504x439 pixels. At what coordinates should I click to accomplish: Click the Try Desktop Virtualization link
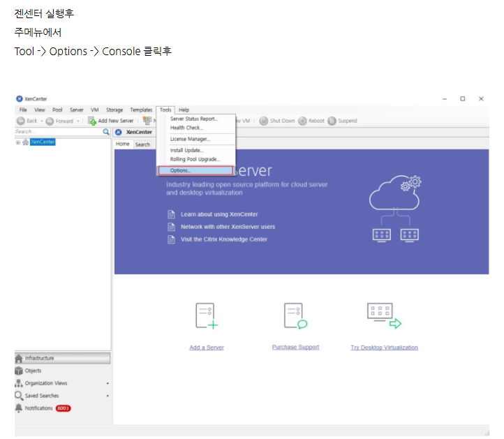click(x=384, y=348)
